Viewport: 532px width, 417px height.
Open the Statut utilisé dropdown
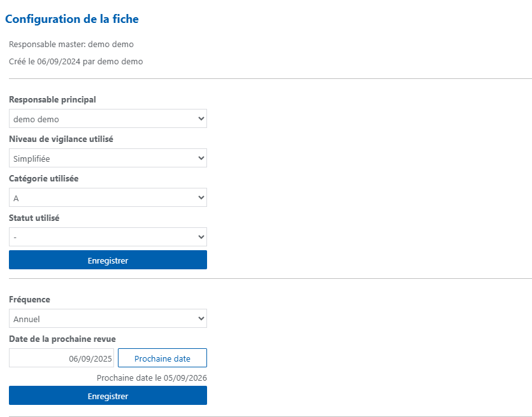click(x=108, y=237)
